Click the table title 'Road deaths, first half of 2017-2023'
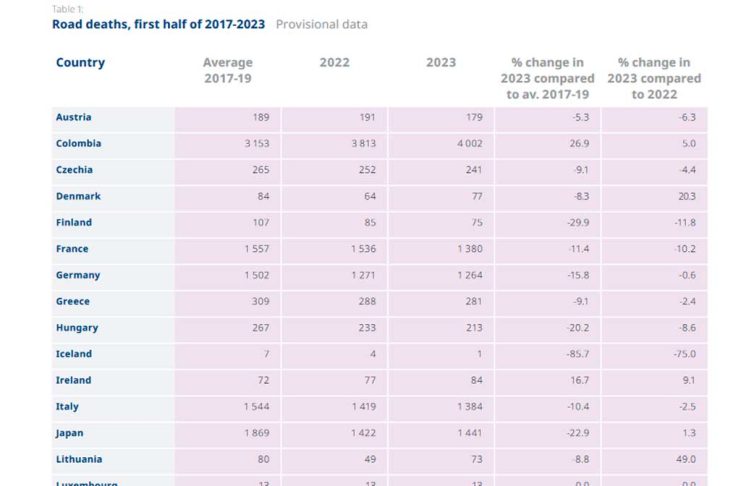 tap(159, 24)
